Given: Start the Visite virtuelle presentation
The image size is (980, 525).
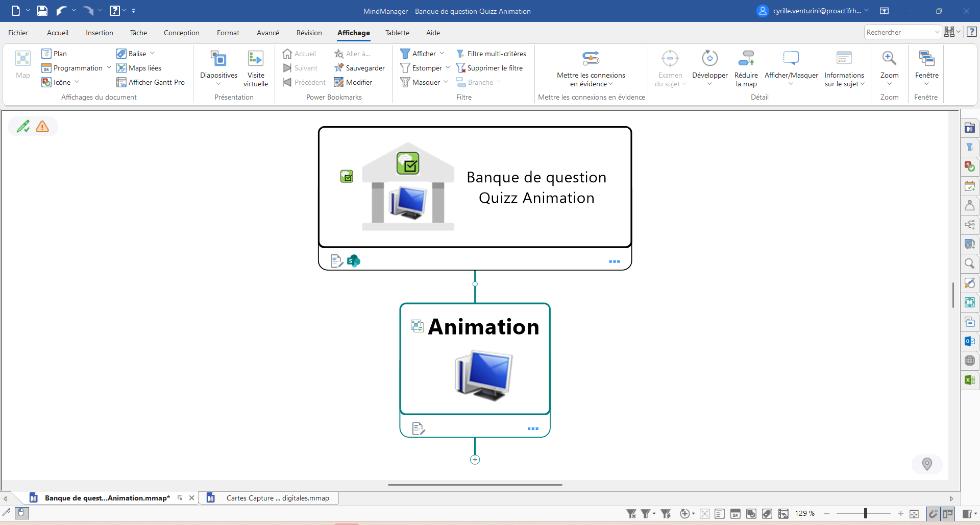Looking at the screenshot, I should tap(255, 59).
